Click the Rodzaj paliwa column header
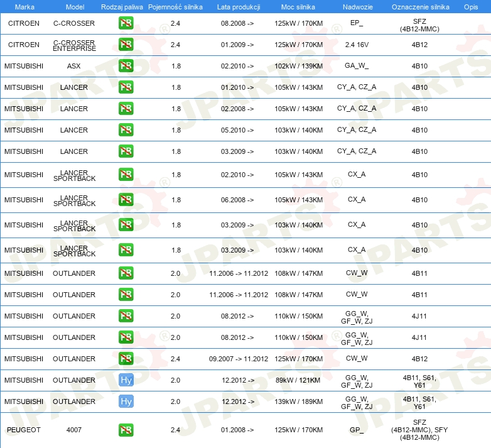Screen dimensions: 491x448 point(122,7)
